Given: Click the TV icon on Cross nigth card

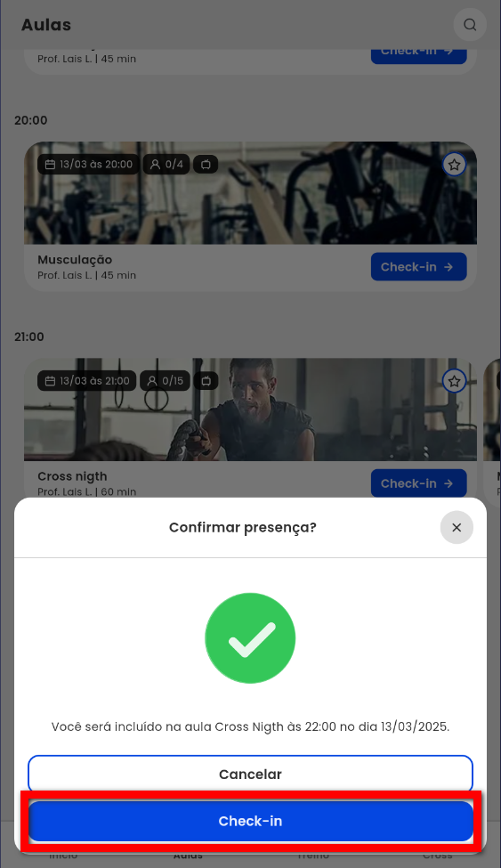Looking at the screenshot, I should click(206, 381).
